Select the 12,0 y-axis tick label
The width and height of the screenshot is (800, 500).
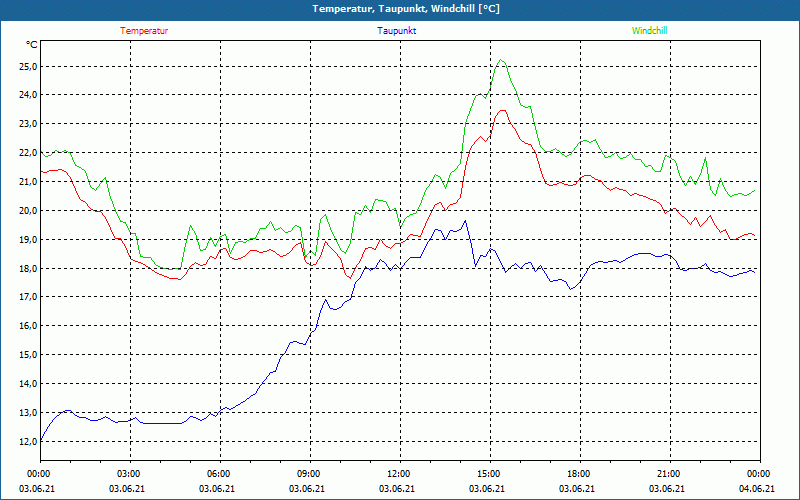pos(28,442)
